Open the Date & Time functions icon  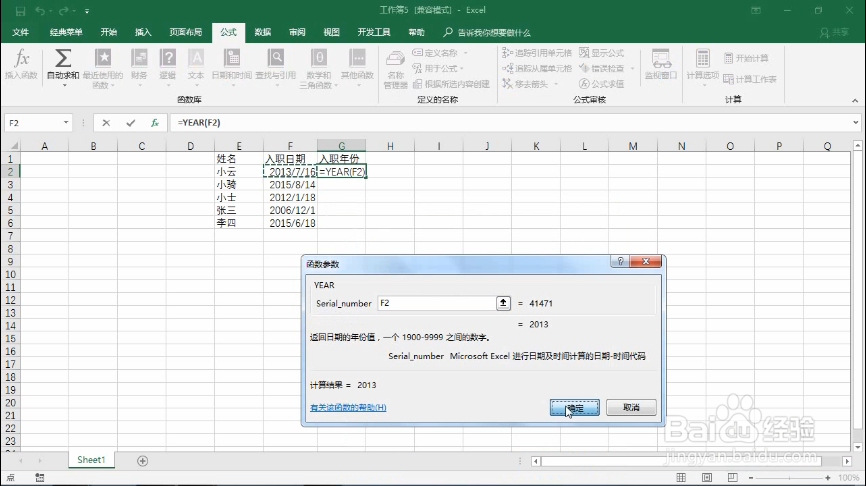(x=231, y=58)
